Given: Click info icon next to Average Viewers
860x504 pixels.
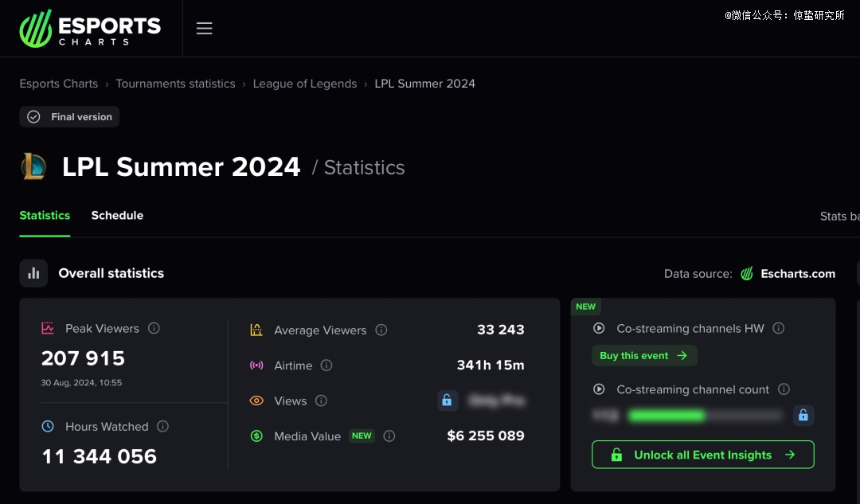Looking at the screenshot, I should [381, 330].
